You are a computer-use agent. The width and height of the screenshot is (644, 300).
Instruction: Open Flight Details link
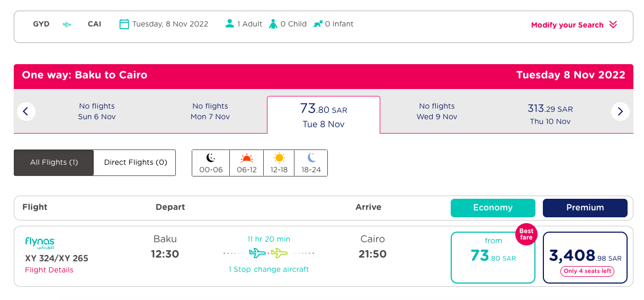pyautogui.click(x=49, y=270)
